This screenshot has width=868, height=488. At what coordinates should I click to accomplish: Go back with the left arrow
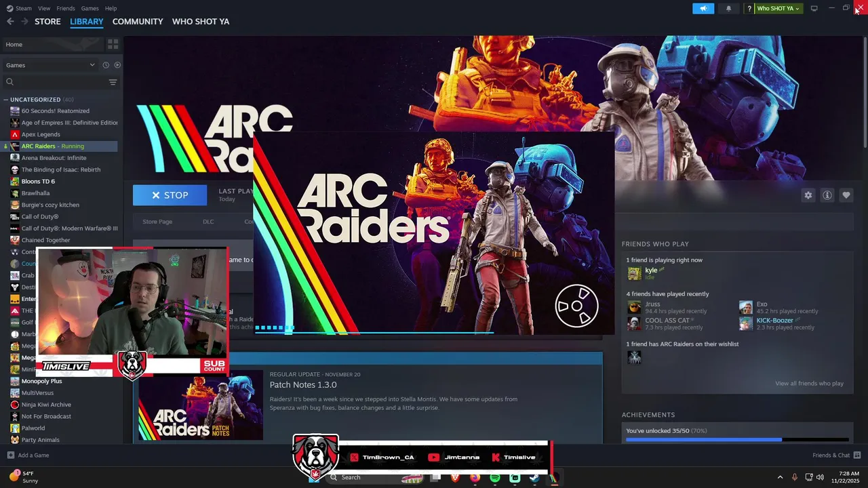coord(10,22)
